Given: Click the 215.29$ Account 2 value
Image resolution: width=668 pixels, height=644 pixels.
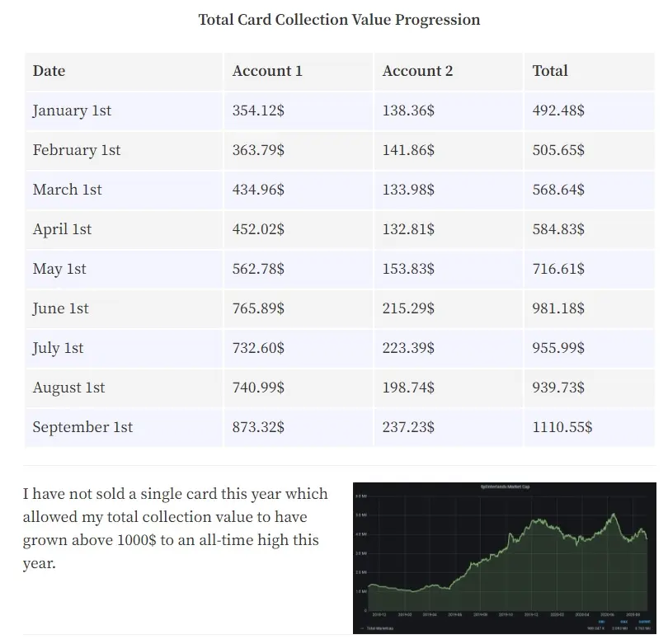Looking at the screenshot, I should point(408,308).
